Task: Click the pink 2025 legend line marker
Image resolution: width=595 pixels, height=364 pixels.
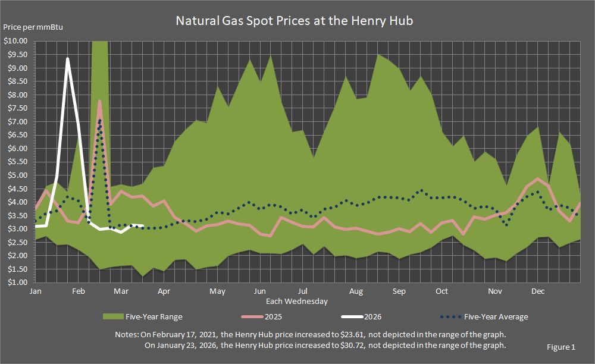Action: point(252,316)
